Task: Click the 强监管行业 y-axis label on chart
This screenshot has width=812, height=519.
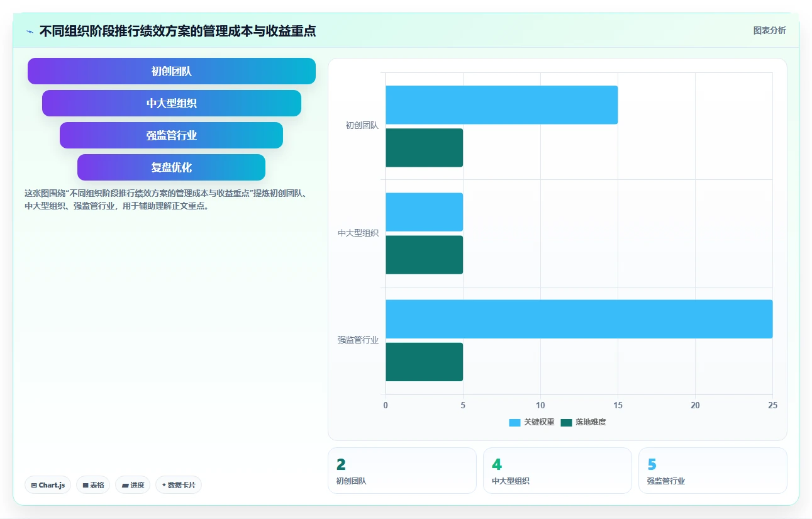Action: 358,340
